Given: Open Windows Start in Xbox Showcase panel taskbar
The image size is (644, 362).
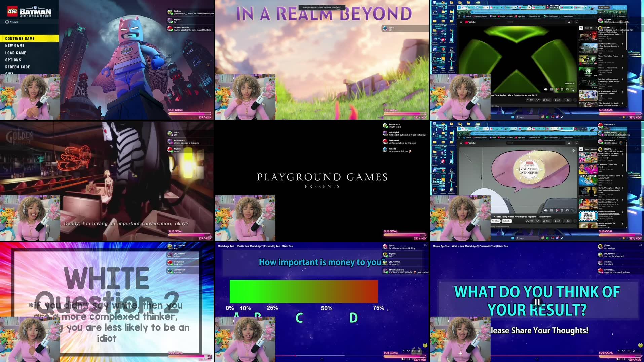Looking at the screenshot, I should click(x=513, y=117).
